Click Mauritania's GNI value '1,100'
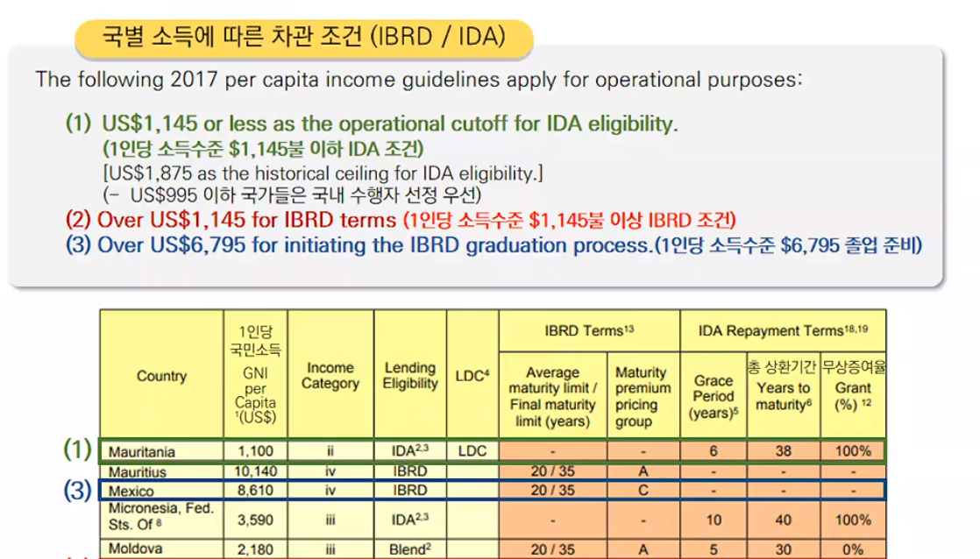Screen dimensions: 980x559 click(256, 451)
